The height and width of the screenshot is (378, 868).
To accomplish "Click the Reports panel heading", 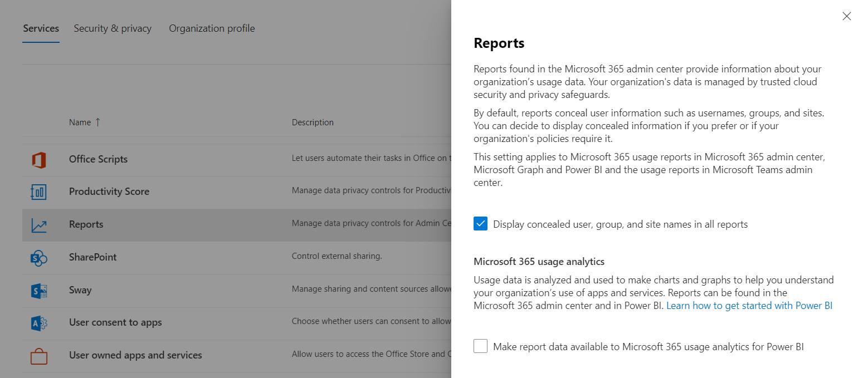I will tap(499, 43).
